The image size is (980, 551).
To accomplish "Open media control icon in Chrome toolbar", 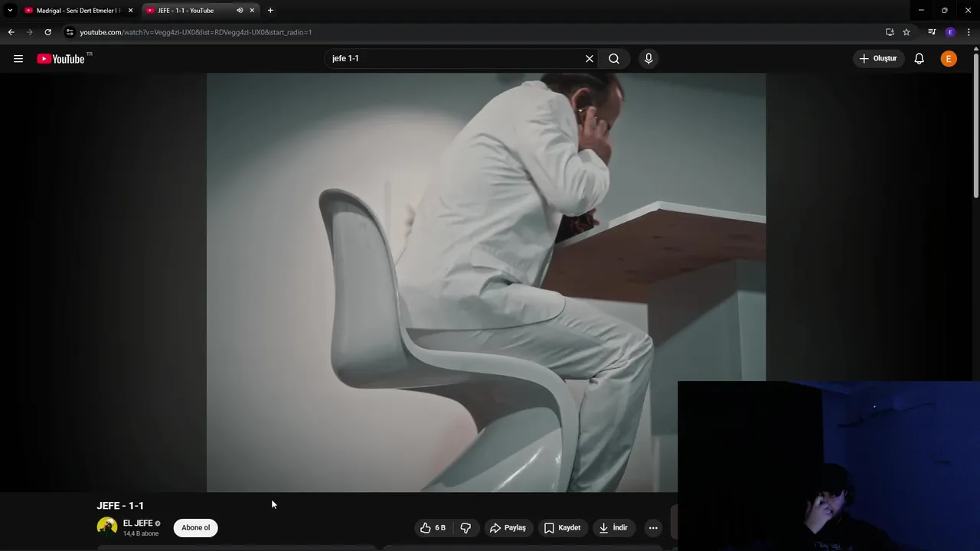I will 932,32.
